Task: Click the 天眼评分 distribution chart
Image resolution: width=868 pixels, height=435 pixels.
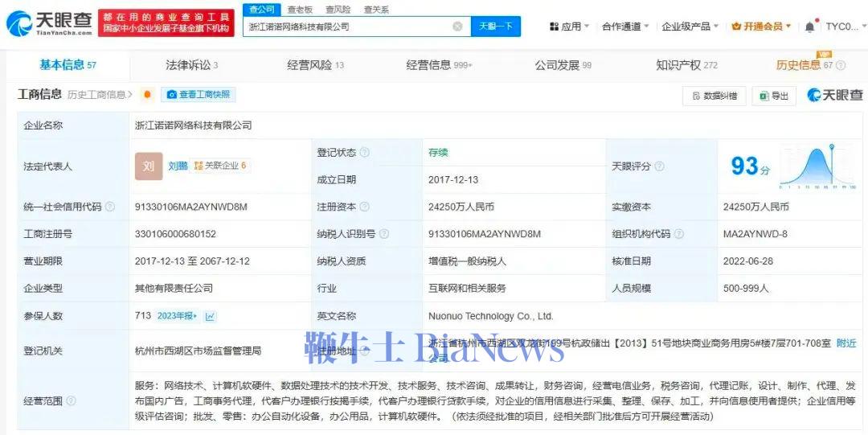Action: (x=817, y=166)
